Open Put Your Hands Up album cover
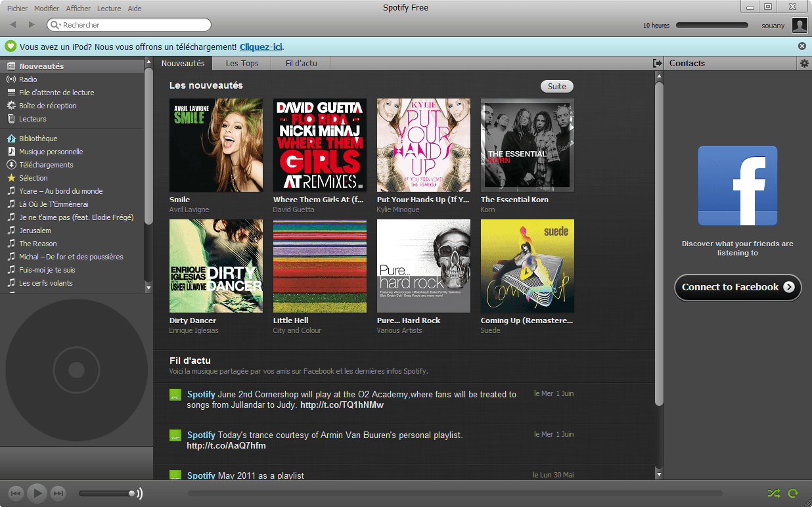Viewport: 812px width, 507px height. coord(424,145)
